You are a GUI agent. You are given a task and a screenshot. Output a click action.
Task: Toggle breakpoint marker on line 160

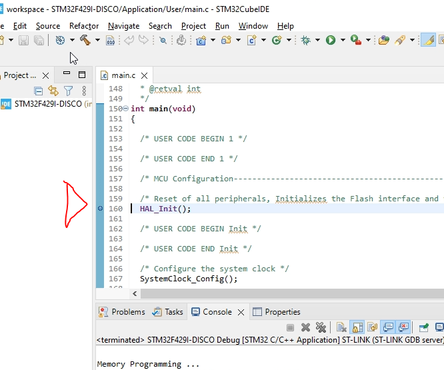(100, 209)
